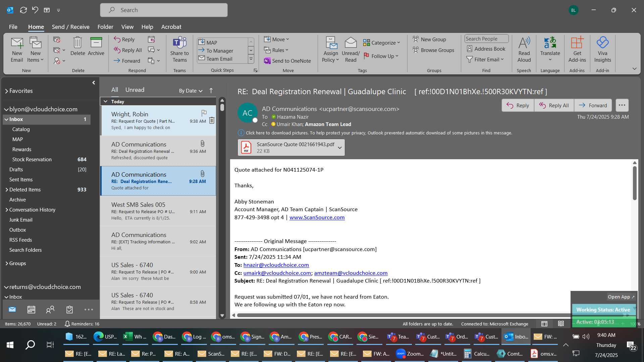Open the Folder tab

(105, 27)
